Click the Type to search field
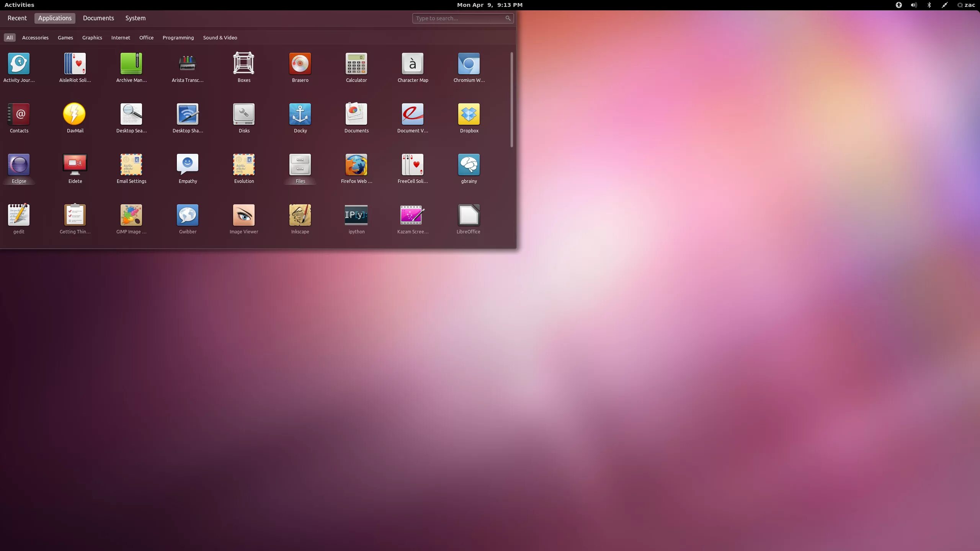The height and width of the screenshot is (551, 980). 459,18
